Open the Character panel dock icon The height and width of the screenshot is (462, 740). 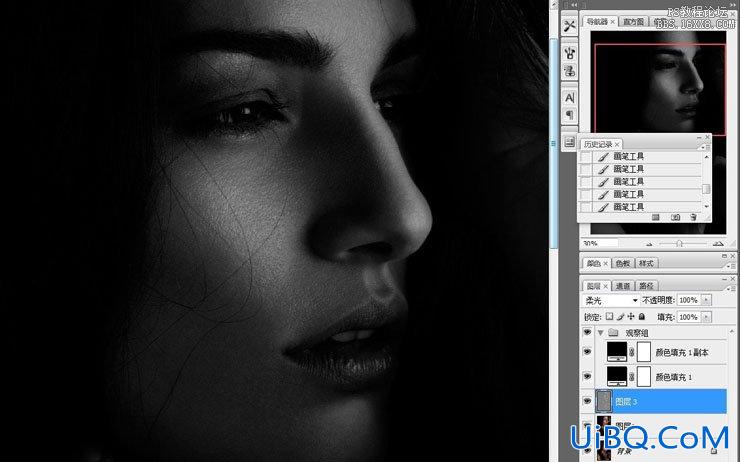(x=570, y=98)
